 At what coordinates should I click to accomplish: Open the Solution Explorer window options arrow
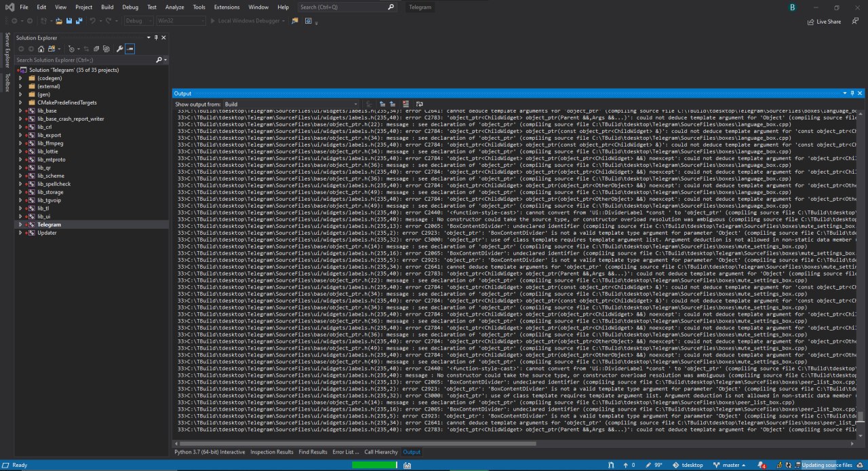[148, 37]
